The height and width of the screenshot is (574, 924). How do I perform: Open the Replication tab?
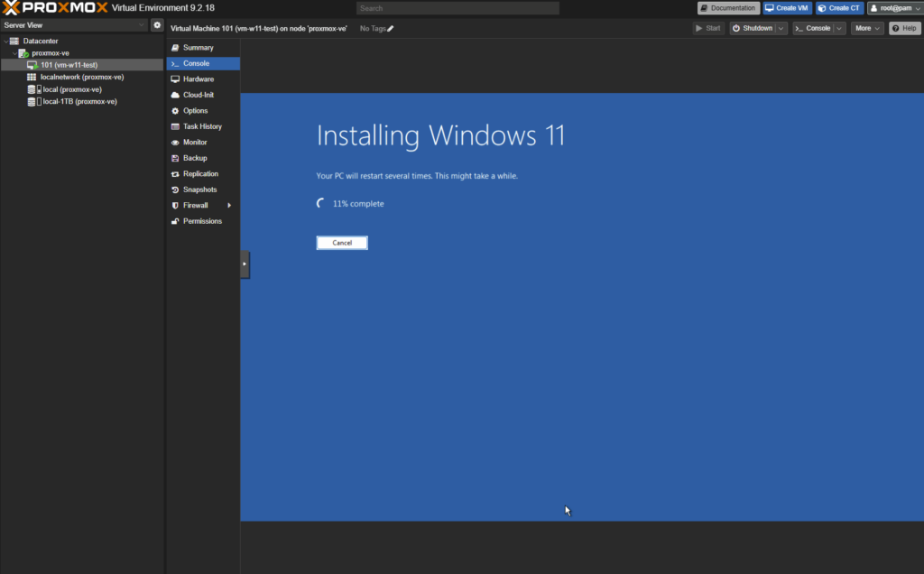click(x=203, y=174)
